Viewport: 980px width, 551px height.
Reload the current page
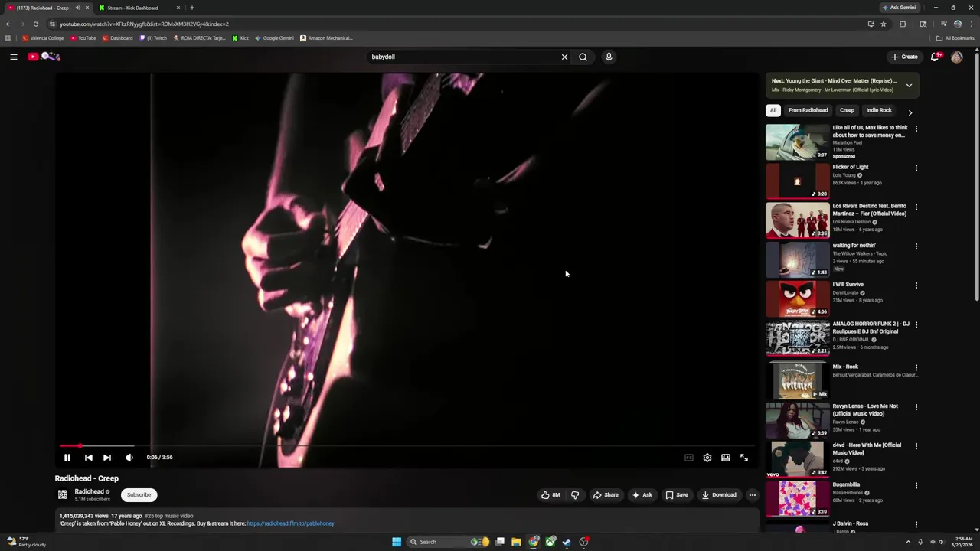(x=35, y=24)
